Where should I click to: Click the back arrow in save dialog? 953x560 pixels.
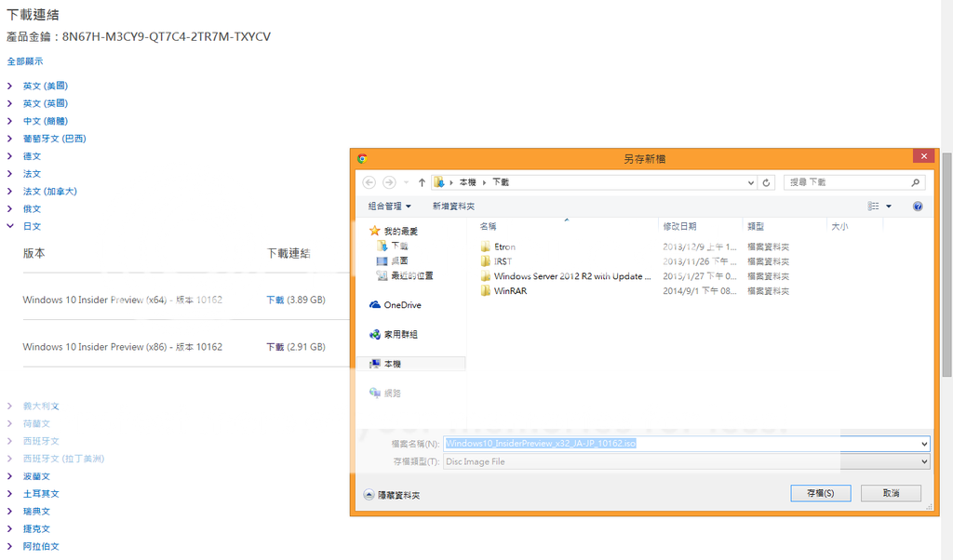[x=369, y=182]
